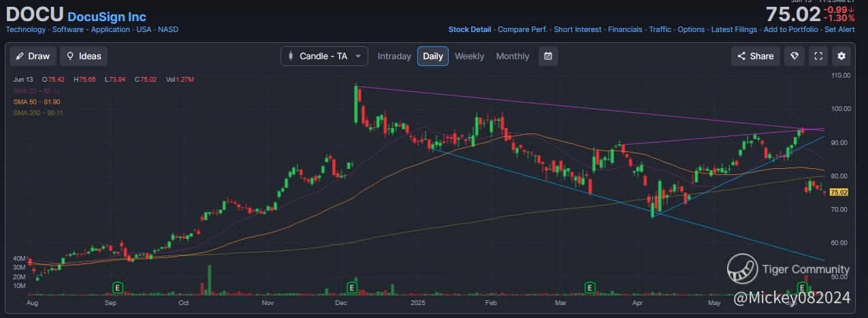Click the USA country link
The image size is (868, 318).
click(144, 29)
